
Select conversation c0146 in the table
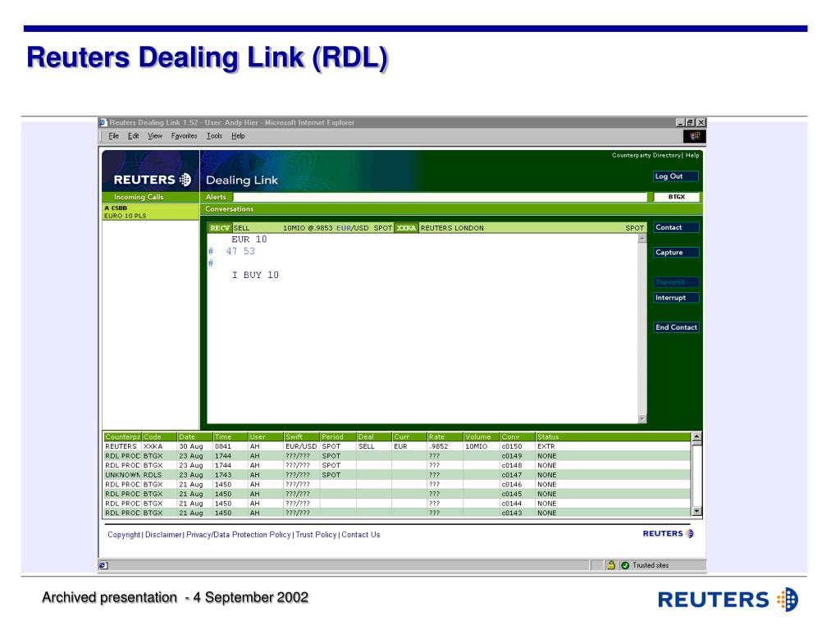tap(397, 484)
